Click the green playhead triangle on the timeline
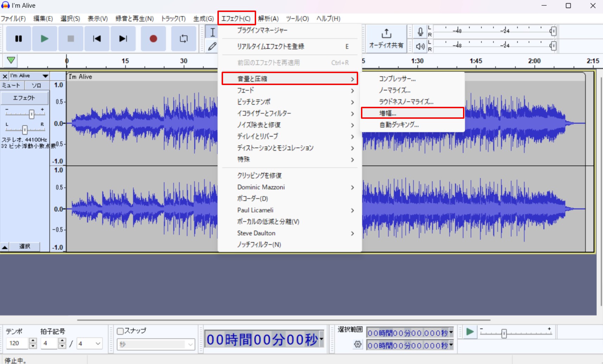This screenshot has height=364, width=603. [x=11, y=60]
